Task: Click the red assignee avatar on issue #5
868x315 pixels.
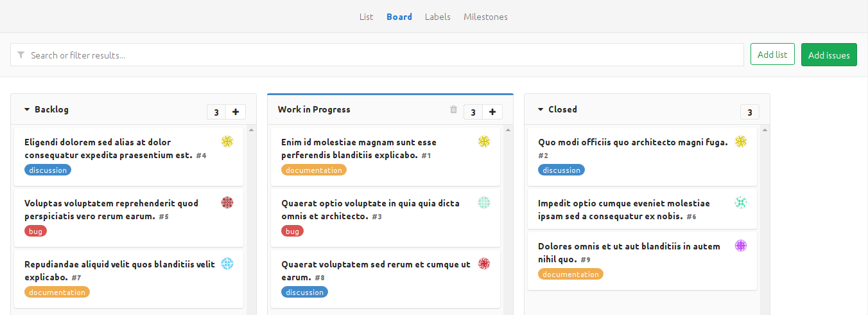Action: (227, 203)
